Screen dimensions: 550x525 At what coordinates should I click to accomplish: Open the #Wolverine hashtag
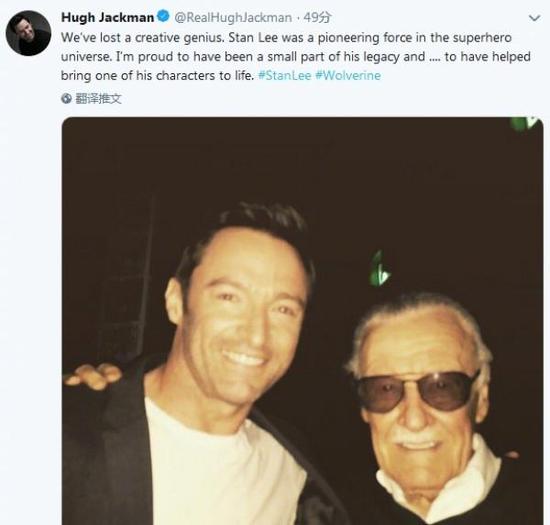pyautogui.click(x=348, y=75)
